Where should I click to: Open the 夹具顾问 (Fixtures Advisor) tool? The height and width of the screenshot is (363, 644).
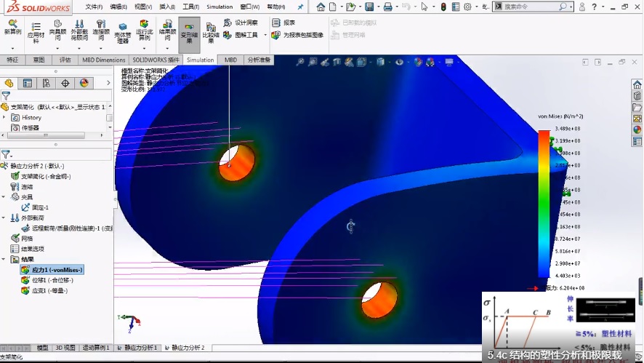click(57, 23)
